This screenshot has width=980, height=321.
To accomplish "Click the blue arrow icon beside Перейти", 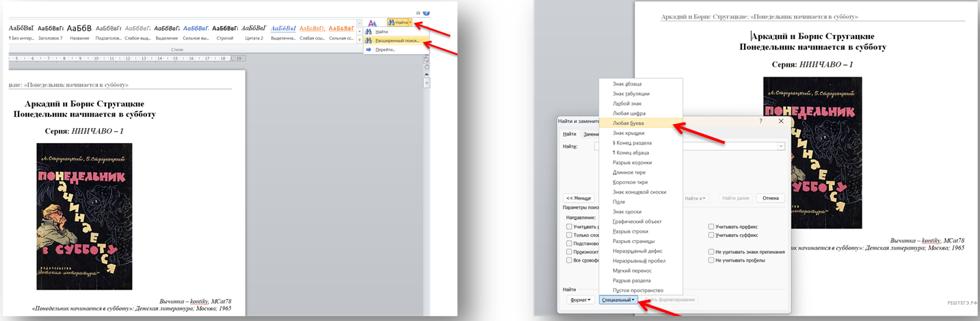I will point(369,49).
